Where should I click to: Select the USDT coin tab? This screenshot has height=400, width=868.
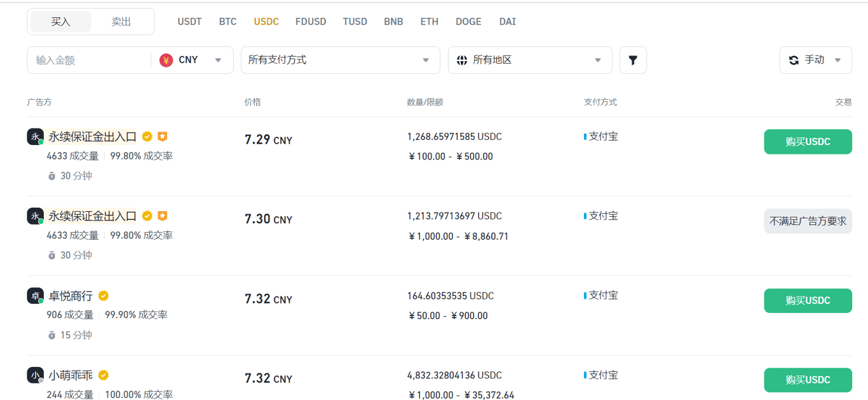click(189, 22)
